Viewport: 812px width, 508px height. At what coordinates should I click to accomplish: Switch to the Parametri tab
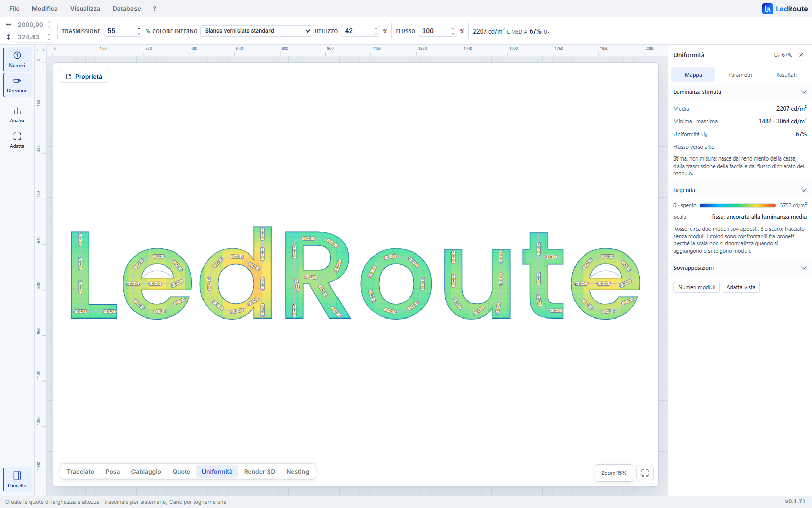[x=740, y=75]
